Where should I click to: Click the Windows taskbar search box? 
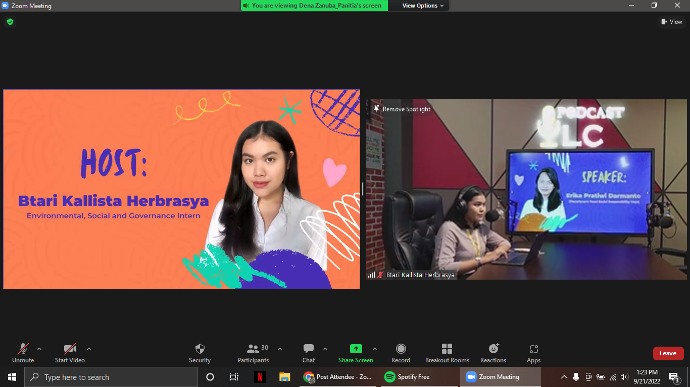pos(111,377)
